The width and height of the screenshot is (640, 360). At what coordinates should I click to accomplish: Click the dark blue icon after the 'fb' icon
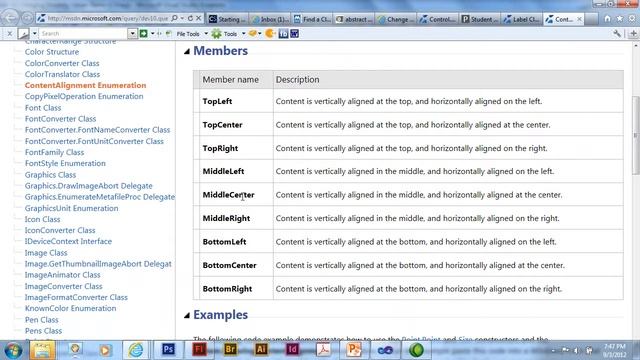click(294, 33)
